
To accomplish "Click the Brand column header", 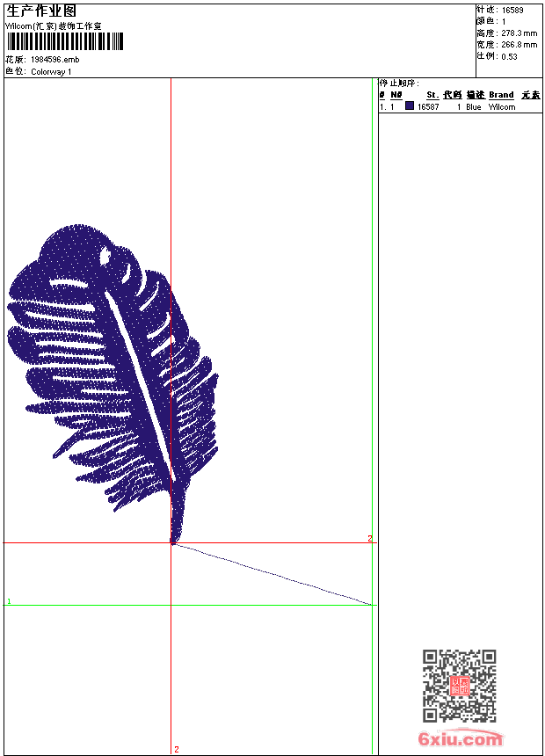I will (501, 95).
